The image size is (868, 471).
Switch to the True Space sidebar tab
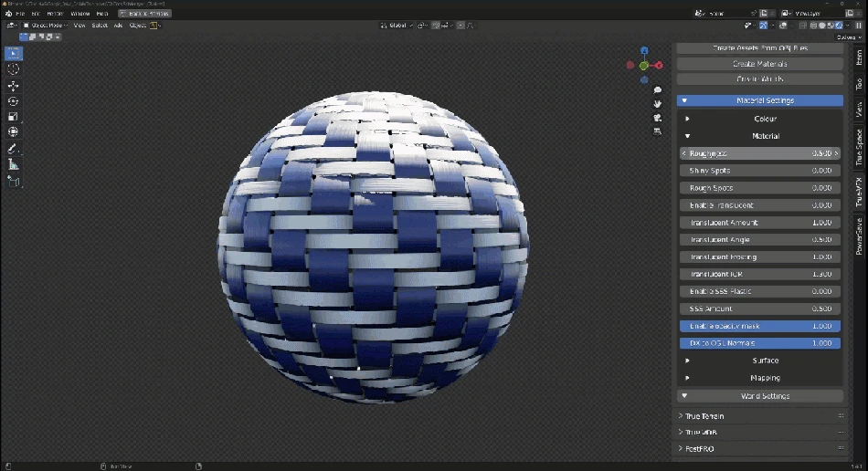point(859,147)
